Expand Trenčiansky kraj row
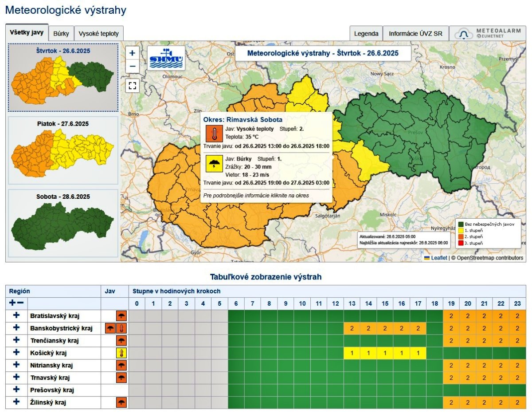This screenshot has height=413, width=532. pos(16,341)
